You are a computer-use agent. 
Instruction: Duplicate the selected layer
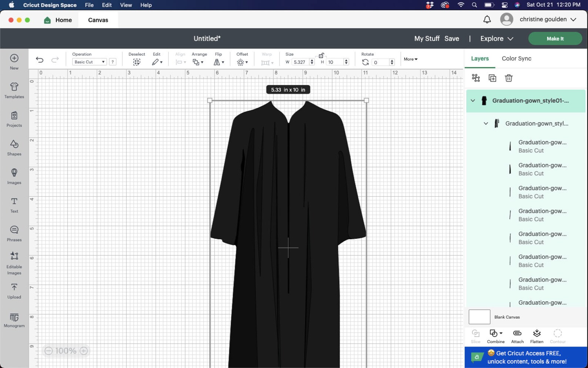tap(492, 78)
